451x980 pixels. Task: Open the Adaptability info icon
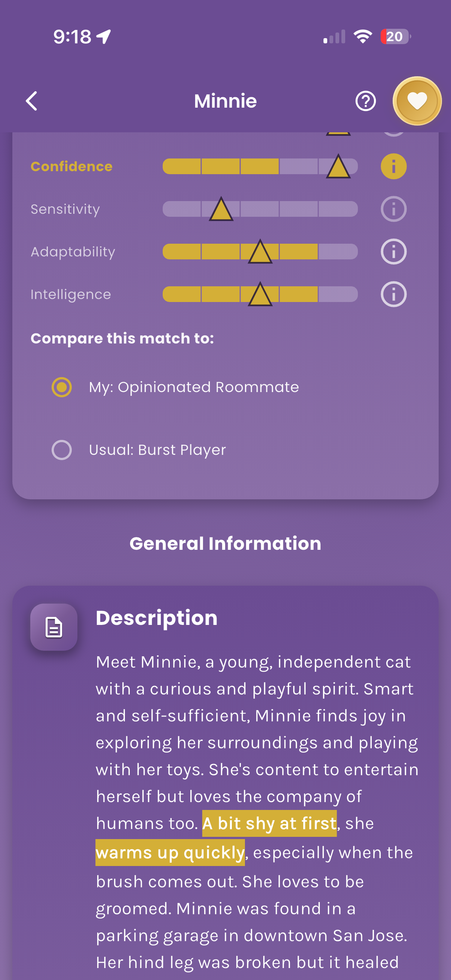393,252
